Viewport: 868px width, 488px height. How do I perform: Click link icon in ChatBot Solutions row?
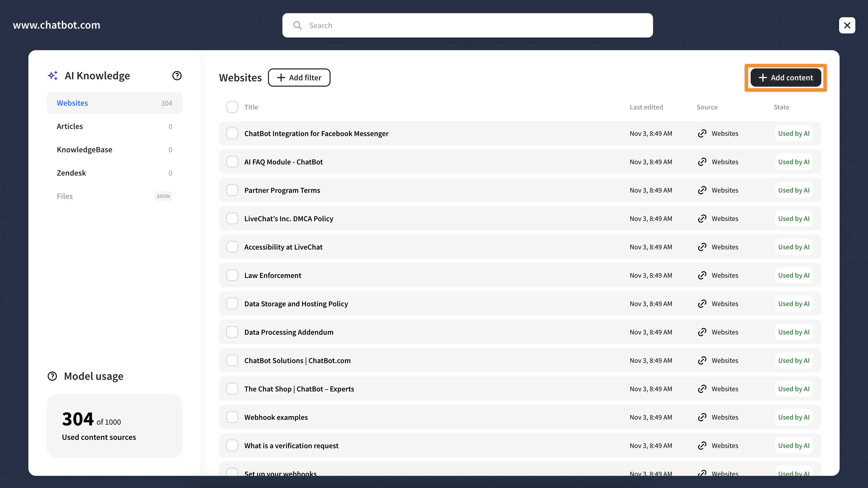coord(702,360)
